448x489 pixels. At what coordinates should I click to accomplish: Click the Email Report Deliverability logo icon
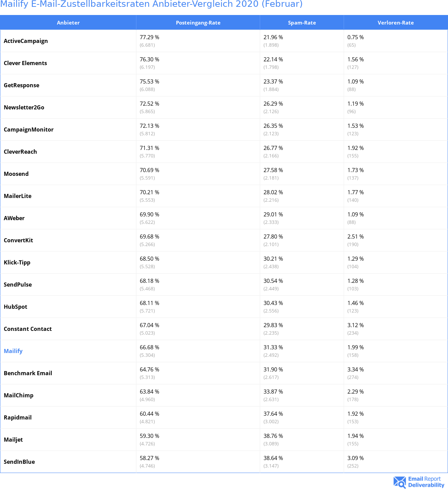(400, 482)
